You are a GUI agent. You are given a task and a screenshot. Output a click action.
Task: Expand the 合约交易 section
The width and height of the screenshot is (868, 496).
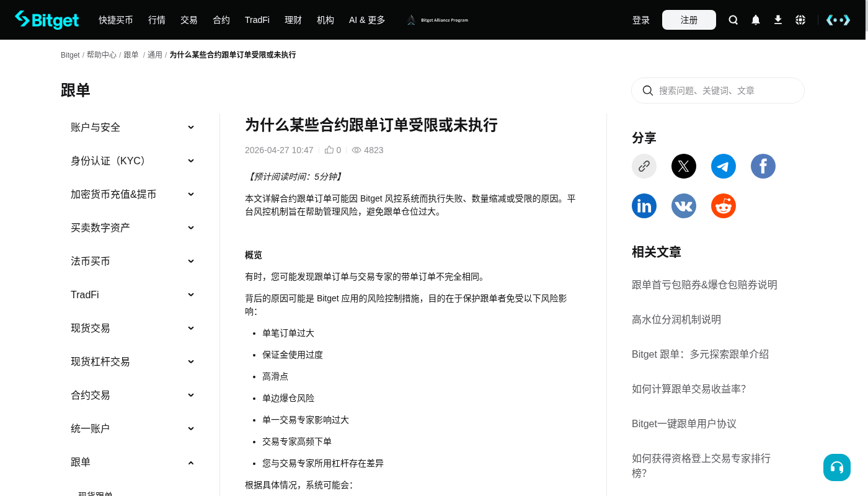pyautogui.click(x=133, y=395)
